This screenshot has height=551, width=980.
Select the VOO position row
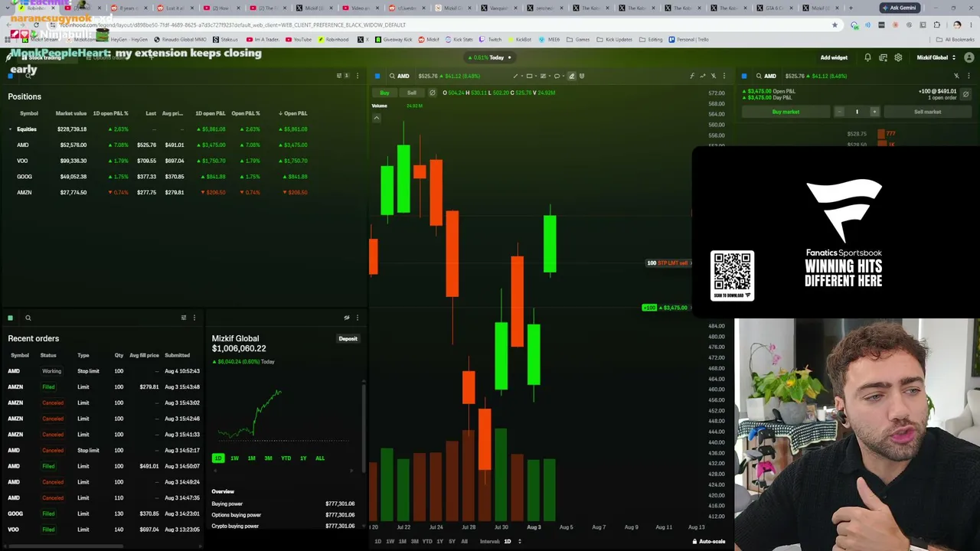pyautogui.click(x=159, y=161)
